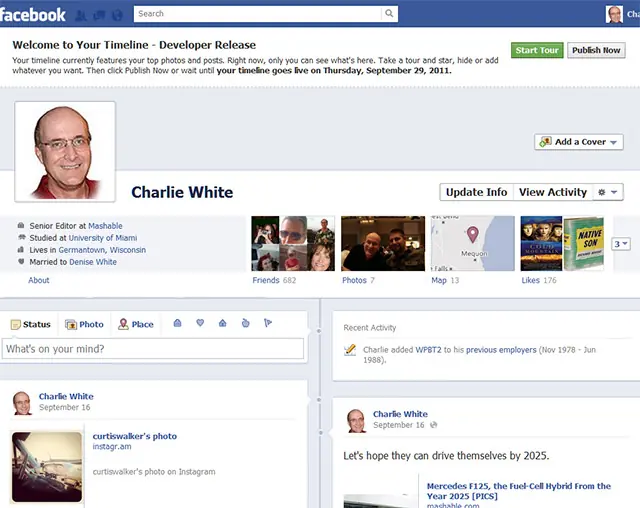Click the Map 13 label
Viewport: 640px width, 508px height.
(445, 280)
